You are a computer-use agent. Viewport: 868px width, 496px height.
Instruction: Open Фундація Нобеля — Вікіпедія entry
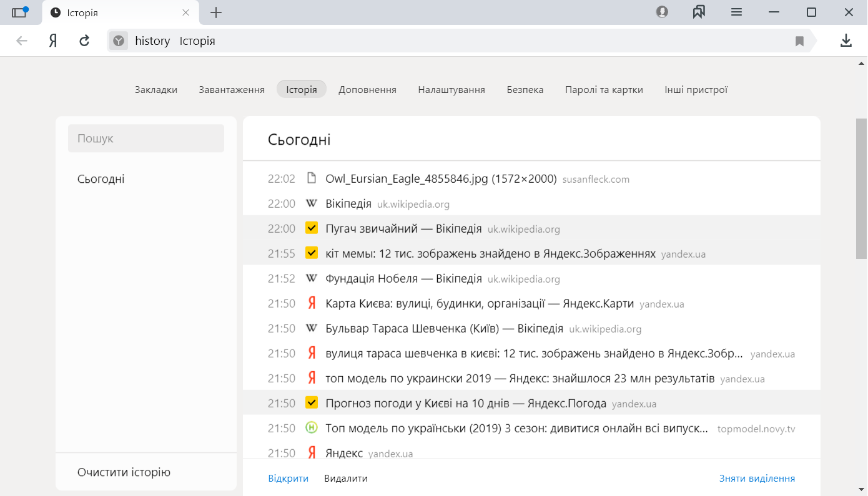[x=403, y=279]
